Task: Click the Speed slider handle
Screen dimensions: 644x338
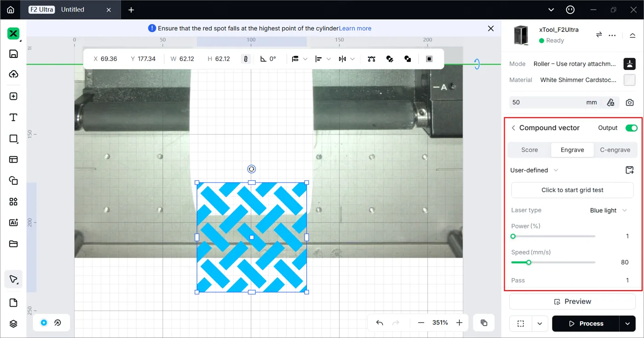Action: click(x=529, y=263)
